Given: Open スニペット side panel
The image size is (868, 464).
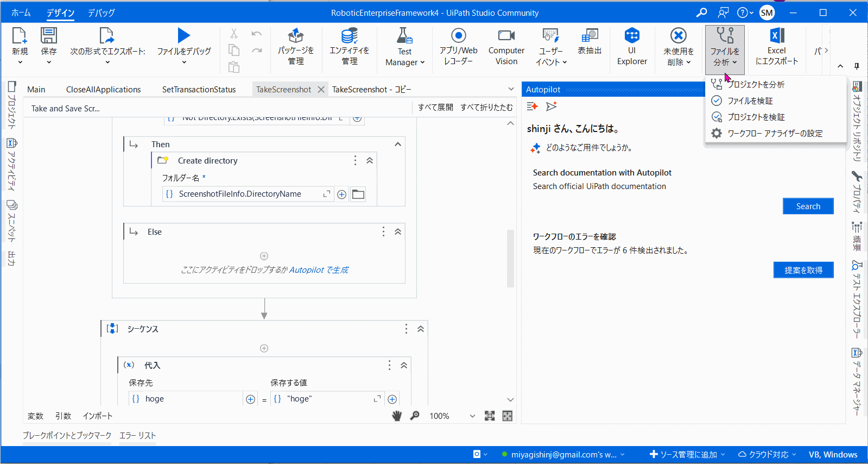Looking at the screenshot, I should (12, 221).
